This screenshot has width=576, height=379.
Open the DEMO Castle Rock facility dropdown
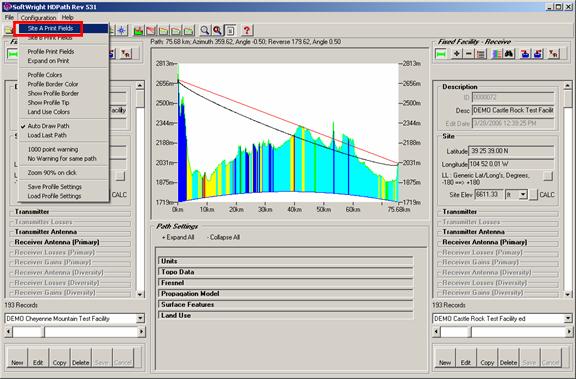pos(568,318)
